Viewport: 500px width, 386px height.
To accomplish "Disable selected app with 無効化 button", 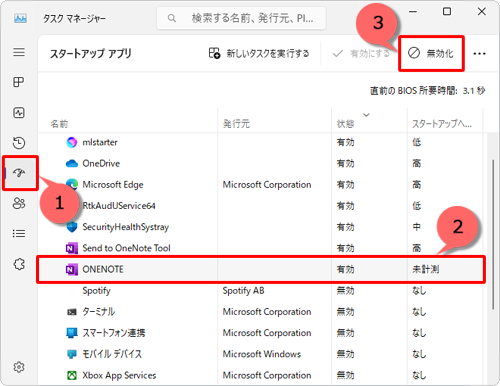I will tap(431, 53).
